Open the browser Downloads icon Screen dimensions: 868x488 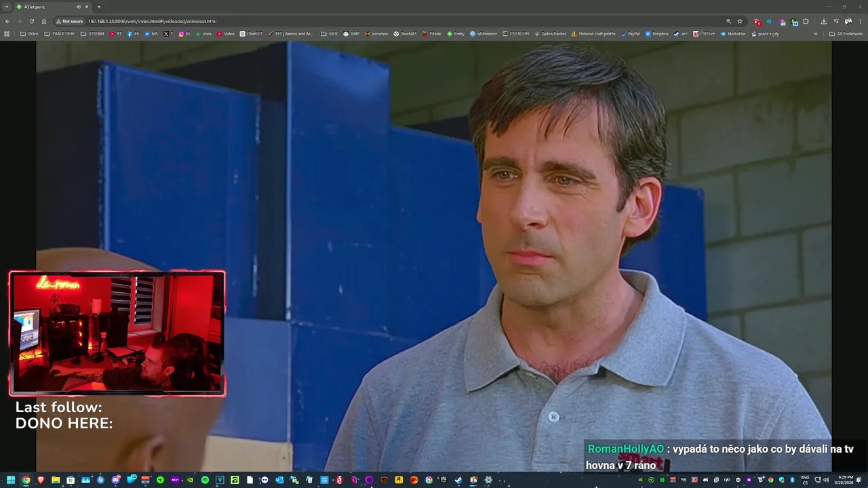[x=823, y=21]
